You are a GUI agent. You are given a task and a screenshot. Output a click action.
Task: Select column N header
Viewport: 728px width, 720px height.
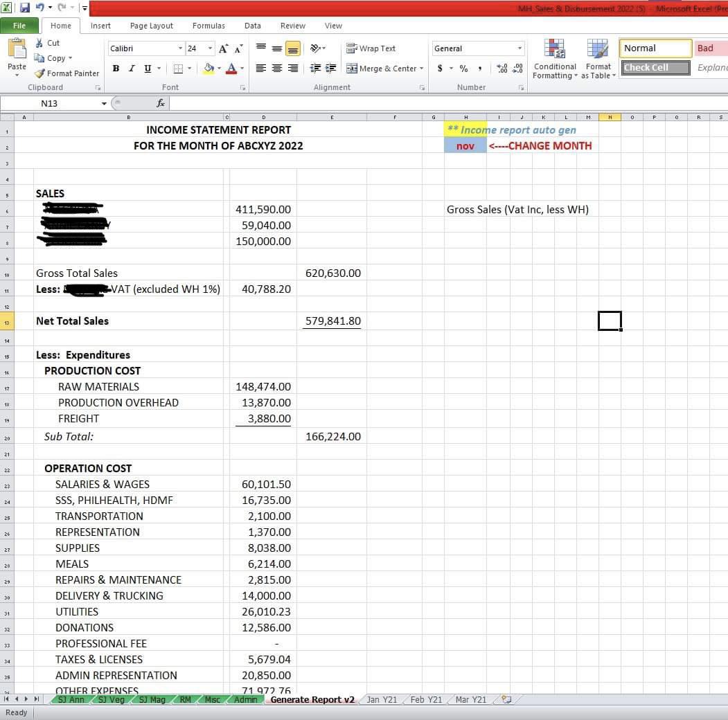coord(610,118)
